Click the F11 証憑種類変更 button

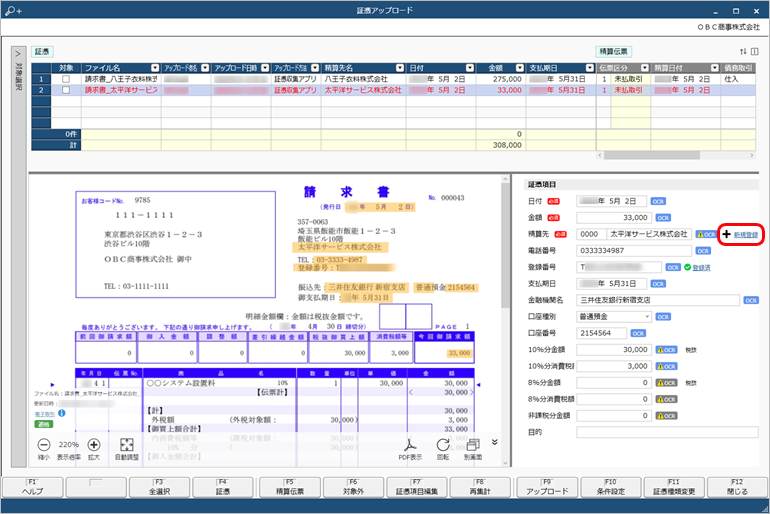pos(674,487)
